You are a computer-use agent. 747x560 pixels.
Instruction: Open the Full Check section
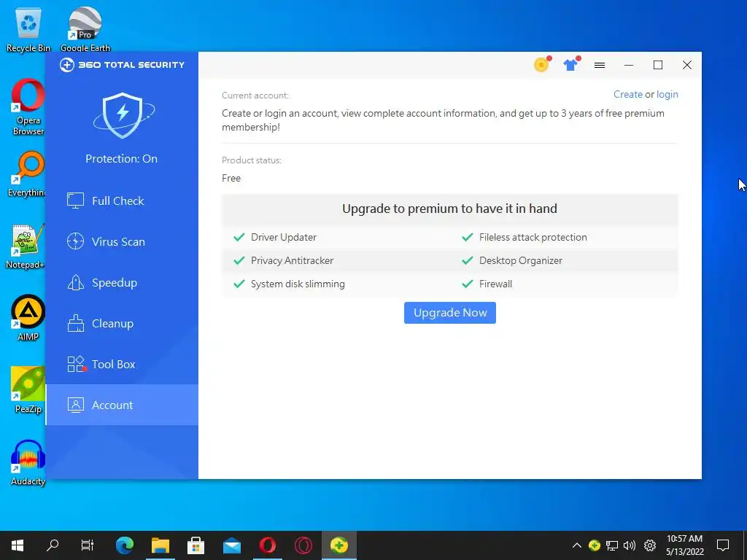[x=122, y=201]
